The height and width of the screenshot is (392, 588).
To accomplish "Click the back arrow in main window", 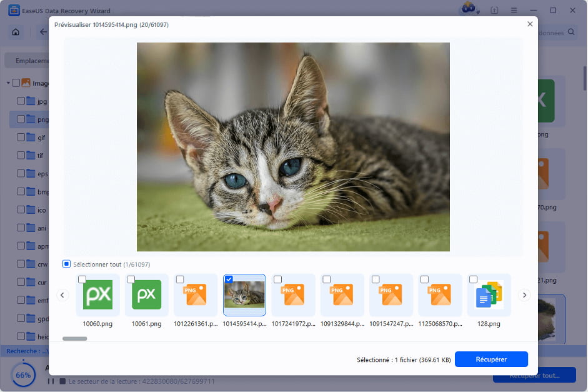I will [43, 32].
